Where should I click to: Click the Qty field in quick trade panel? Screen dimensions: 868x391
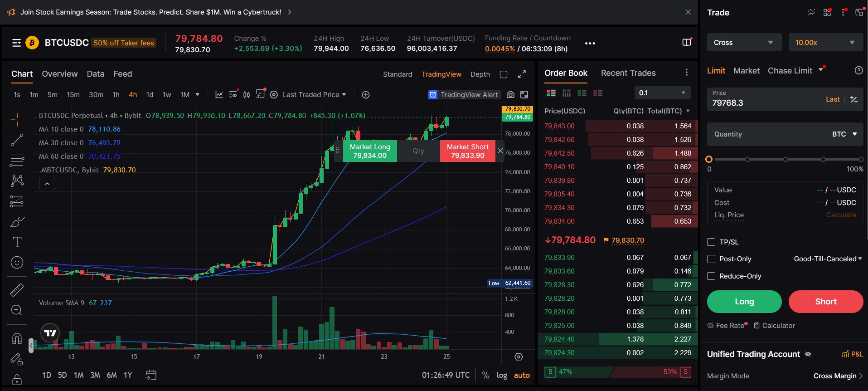tap(418, 151)
